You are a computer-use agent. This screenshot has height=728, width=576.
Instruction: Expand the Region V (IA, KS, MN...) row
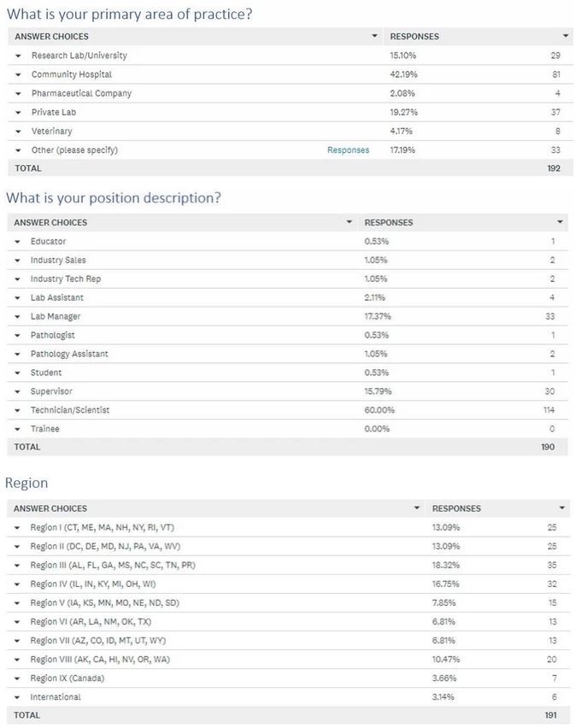pyautogui.click(x=19, y=602)
